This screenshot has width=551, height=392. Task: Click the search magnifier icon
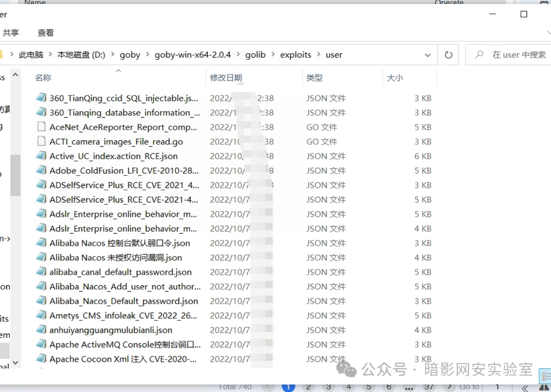(479, 55)
